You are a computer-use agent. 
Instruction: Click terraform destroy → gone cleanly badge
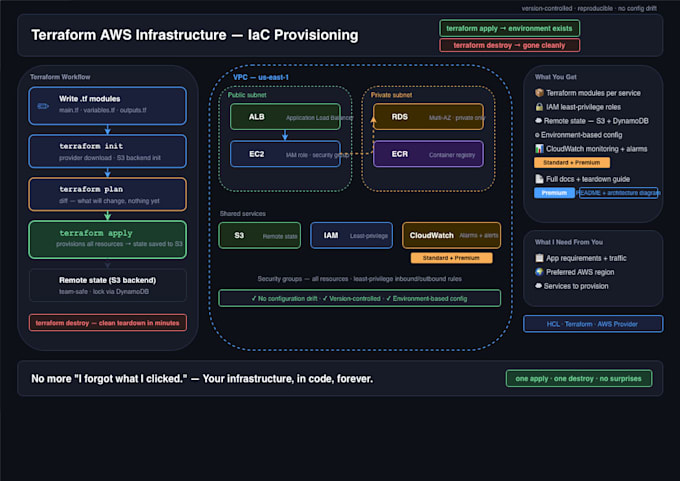tap(509, 45)
